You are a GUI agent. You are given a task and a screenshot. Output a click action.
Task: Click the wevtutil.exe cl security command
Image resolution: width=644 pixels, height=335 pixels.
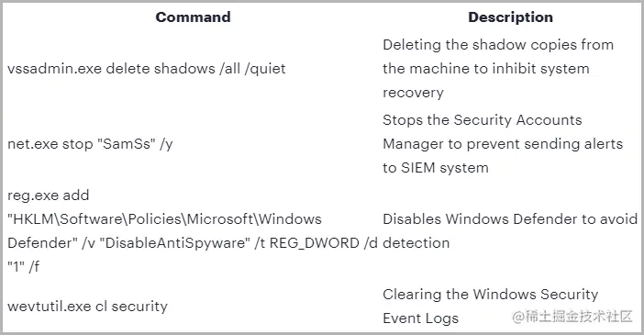tap(87, 307)
